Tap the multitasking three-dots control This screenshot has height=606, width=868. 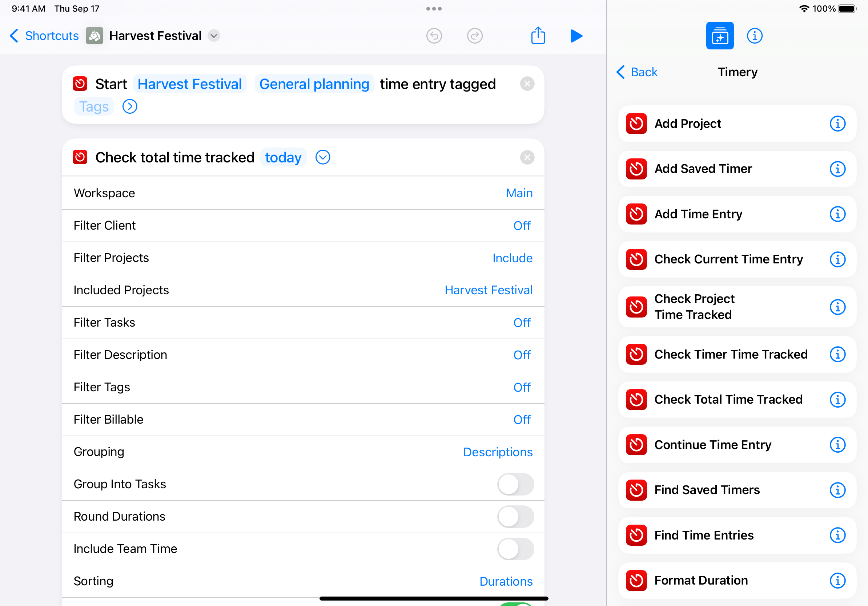point(434,9)
